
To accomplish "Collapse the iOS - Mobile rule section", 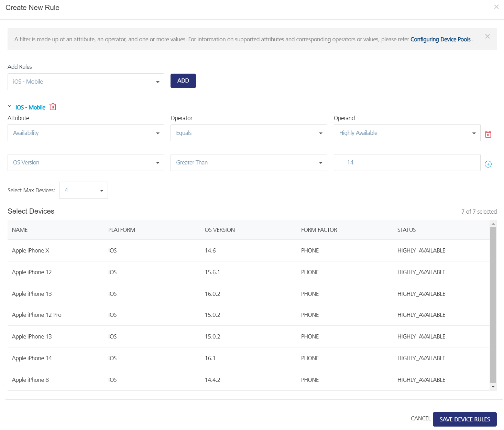I will coord(9,106).
